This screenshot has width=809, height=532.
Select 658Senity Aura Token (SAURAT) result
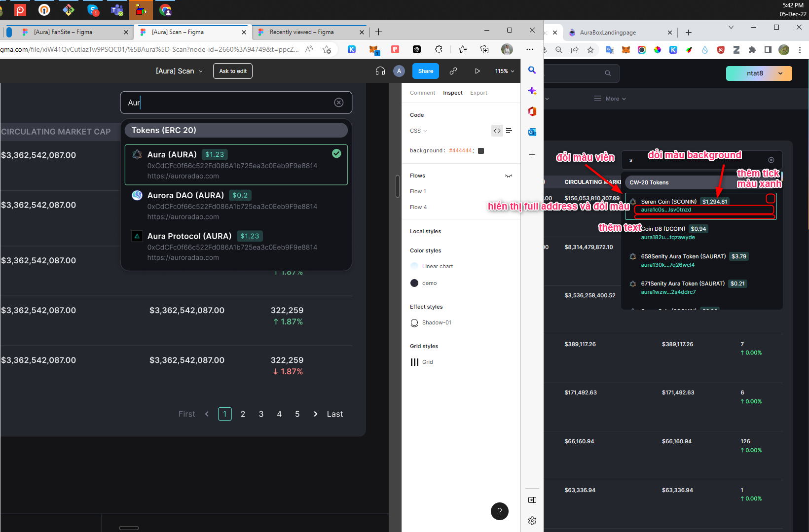[701, 260]
